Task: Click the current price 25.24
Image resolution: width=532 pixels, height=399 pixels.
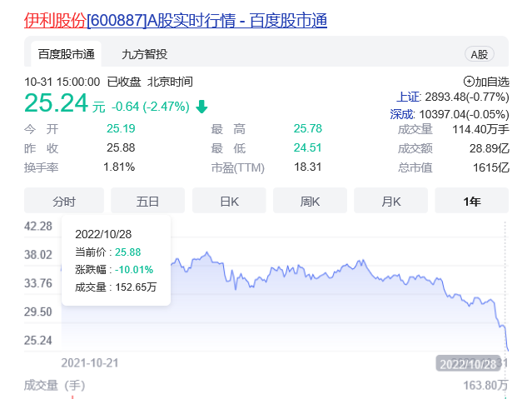Action: (57, 103)
